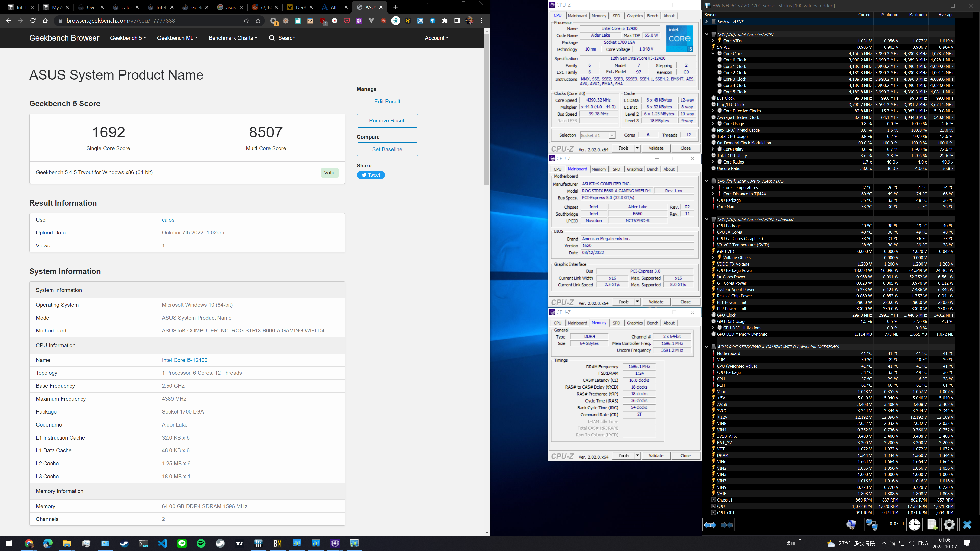Viewport: 980px width, 551px height.
Task: Open Windows Start menu
Action: (9, 543)
